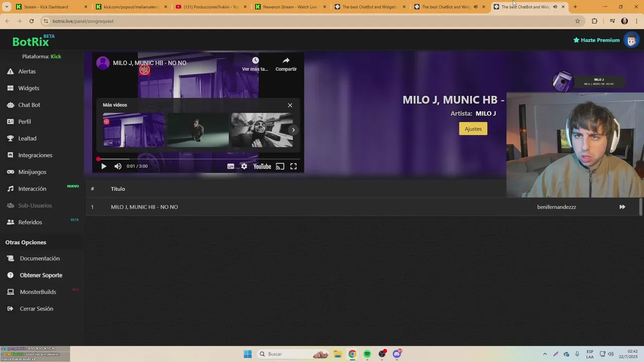Viewport: 644px width, 362px height.
Task: Play the YouTube video
Action: pos(104,166)
